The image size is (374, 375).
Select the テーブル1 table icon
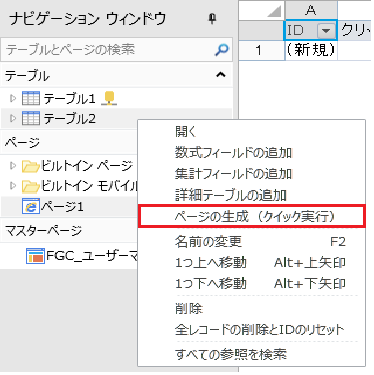tap(31, 98)
